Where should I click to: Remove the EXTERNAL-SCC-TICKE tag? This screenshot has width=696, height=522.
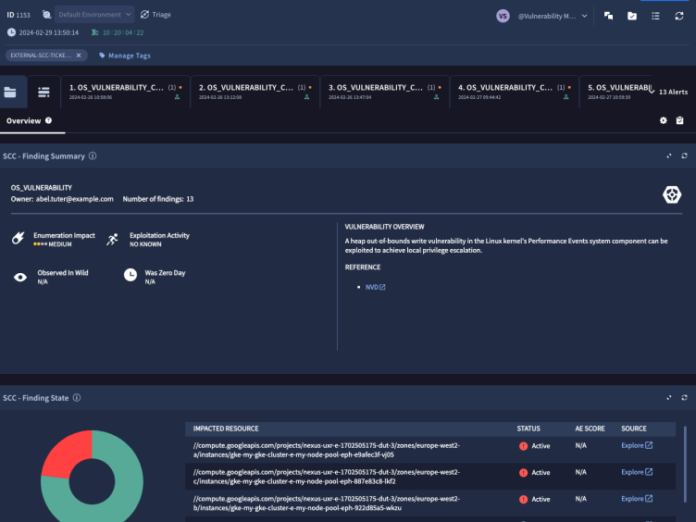(x=79, y=56)
